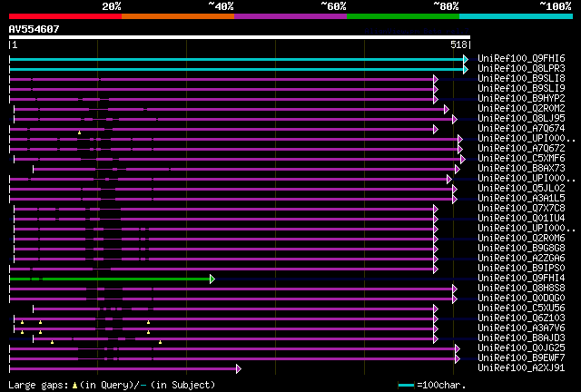Click the cyan arrowhead ending the Q9FHI6 alignment
The image size is (581, 392).
tap(466, 59)
